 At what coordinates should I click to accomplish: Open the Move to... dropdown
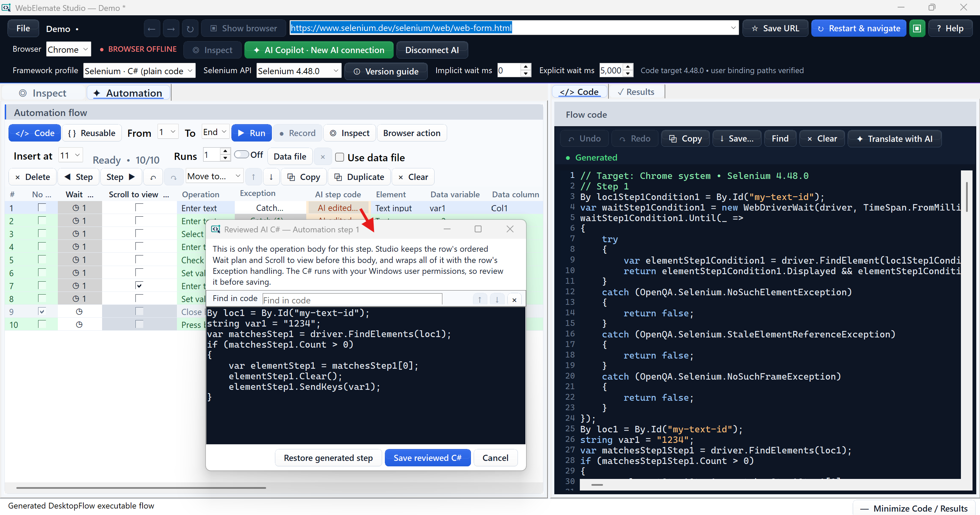(214, 176)
